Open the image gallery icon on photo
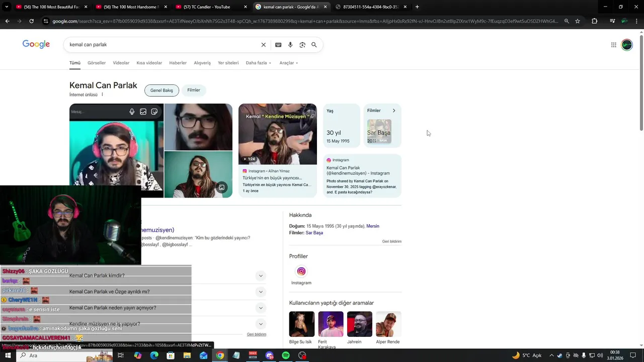This screenshot has width=644, height=362. 221,188
